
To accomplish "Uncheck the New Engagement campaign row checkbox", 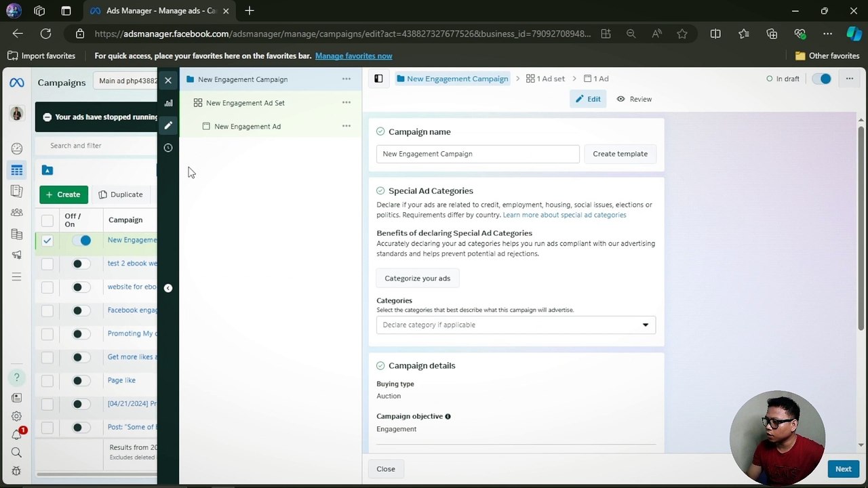I will click(x=47, y=241).
